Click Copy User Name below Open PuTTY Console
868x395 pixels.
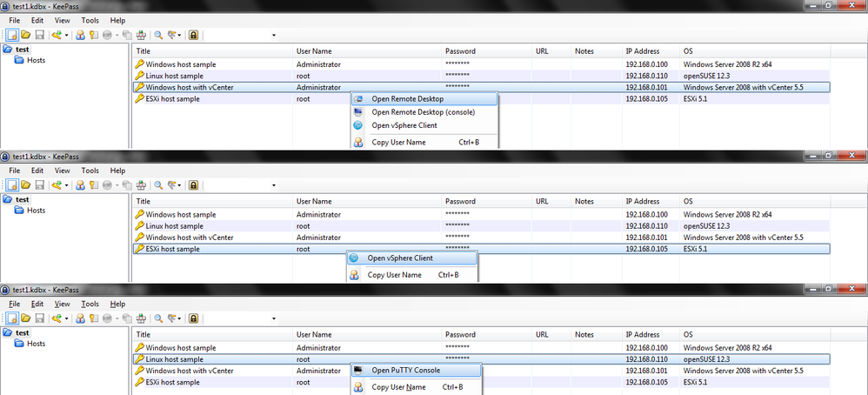coord(398,387)
